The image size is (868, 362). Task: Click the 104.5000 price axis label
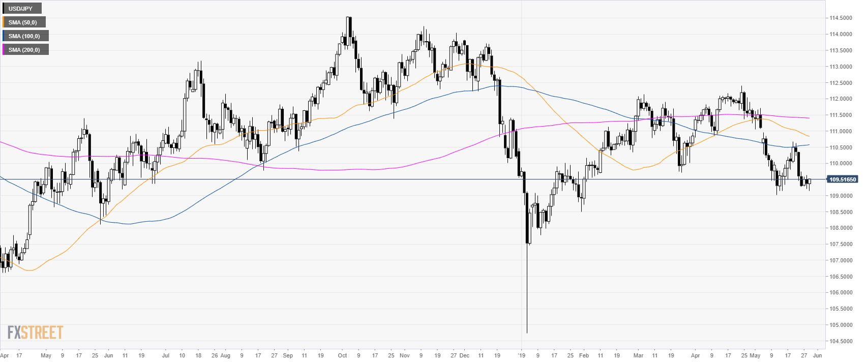841,341
